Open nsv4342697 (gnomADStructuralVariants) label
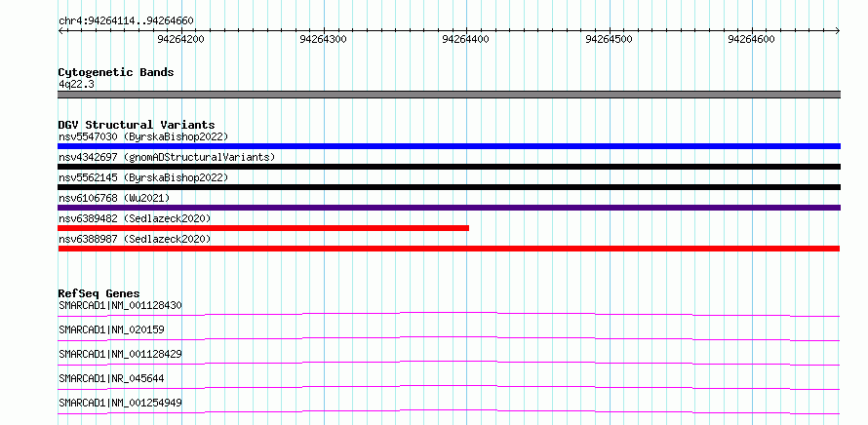 167,157
